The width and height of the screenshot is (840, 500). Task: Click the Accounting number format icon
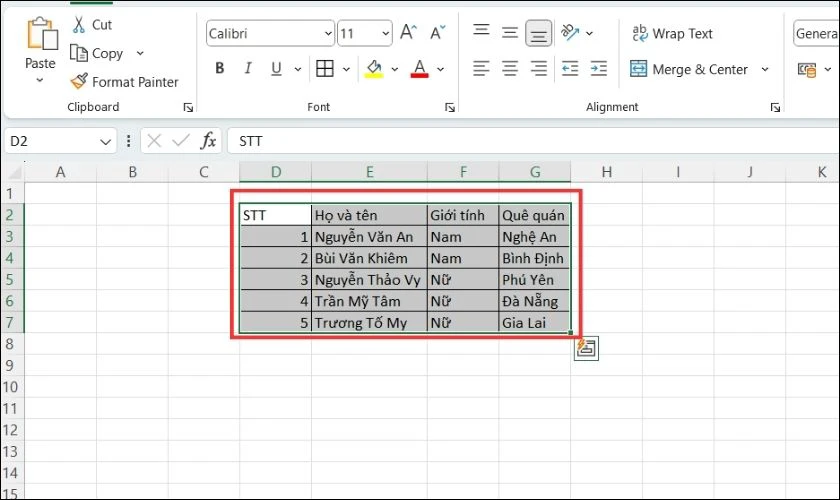(x=807, y=70)
